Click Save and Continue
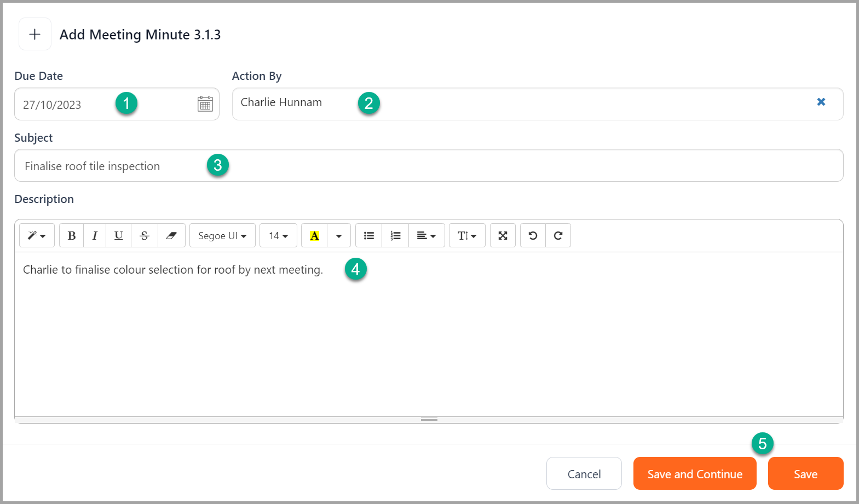 click(x=695, y=473)
